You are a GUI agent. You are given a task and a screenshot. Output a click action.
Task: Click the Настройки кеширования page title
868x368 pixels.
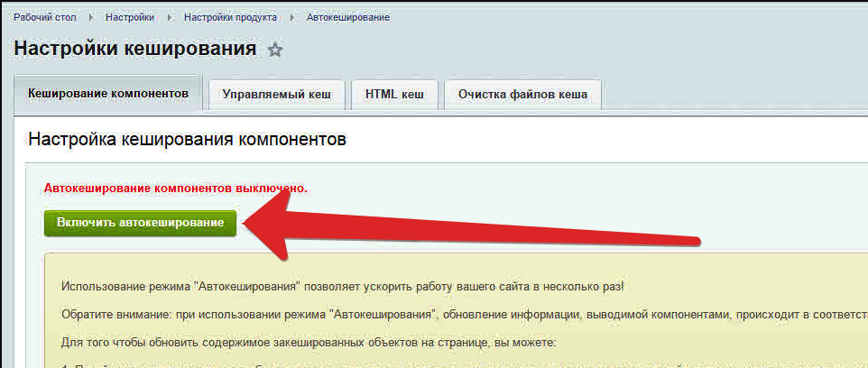pos(135,49)
